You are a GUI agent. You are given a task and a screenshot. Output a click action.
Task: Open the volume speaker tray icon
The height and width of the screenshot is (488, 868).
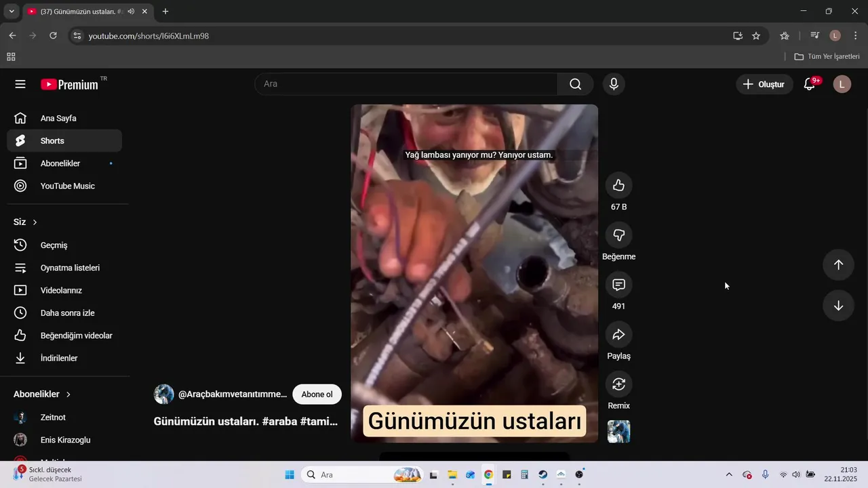pos(796,474)
